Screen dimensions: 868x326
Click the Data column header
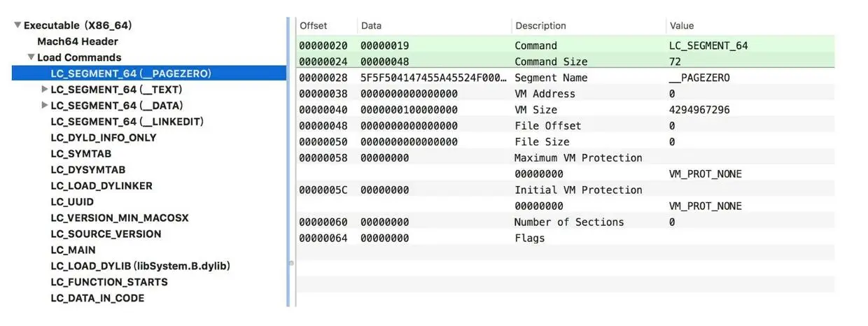tap(371, 26)
